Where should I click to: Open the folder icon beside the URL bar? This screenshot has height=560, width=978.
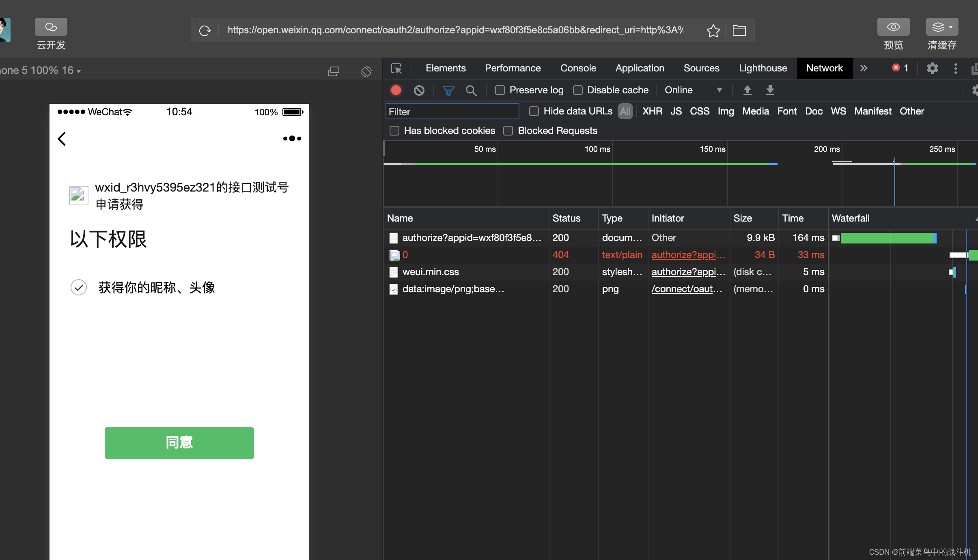739,30
